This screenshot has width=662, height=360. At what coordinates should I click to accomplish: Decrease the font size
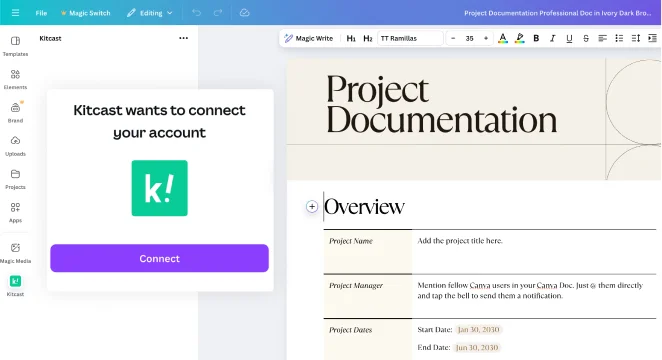point(453,38)
